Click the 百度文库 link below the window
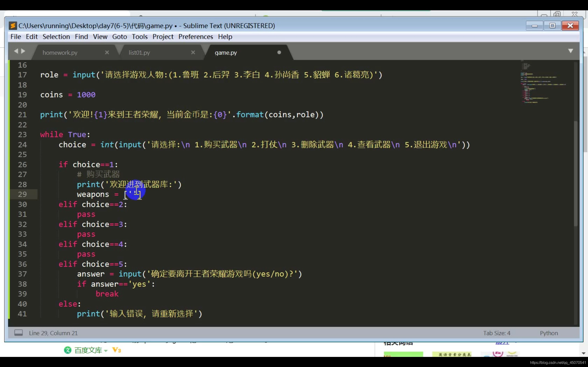Viewport: 588px width, 367px height. point(88,350)
